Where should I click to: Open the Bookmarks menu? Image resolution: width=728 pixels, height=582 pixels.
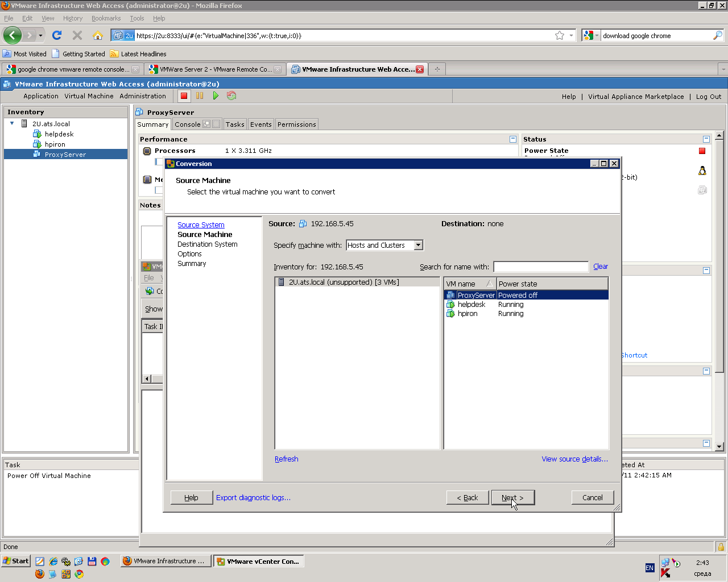point(106,18)
